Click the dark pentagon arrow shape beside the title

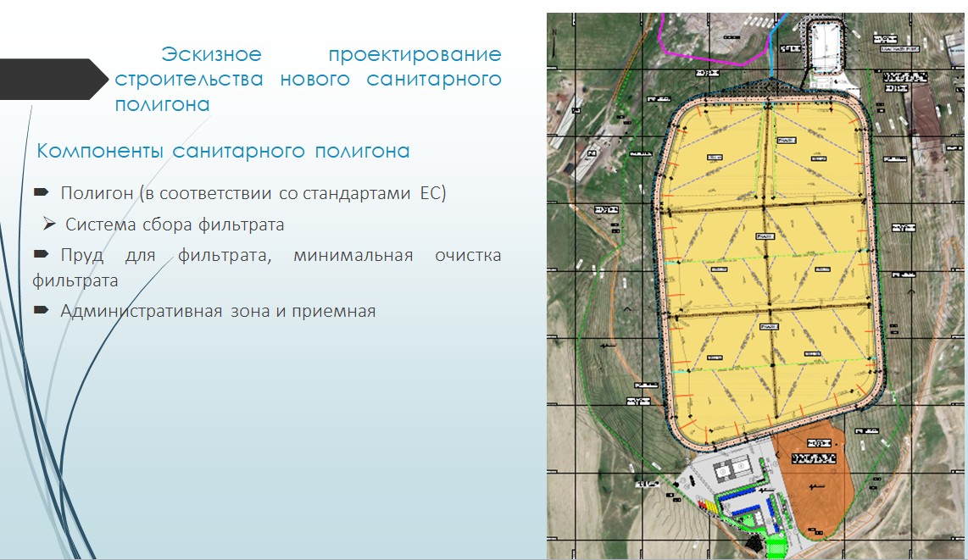[53, 79]
